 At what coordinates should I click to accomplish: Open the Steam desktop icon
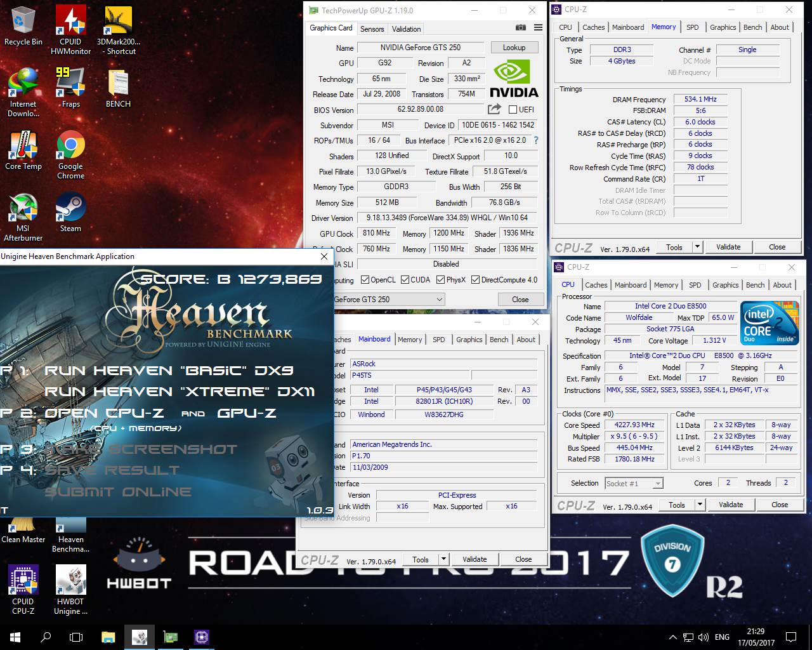click(x=71, y=212)
